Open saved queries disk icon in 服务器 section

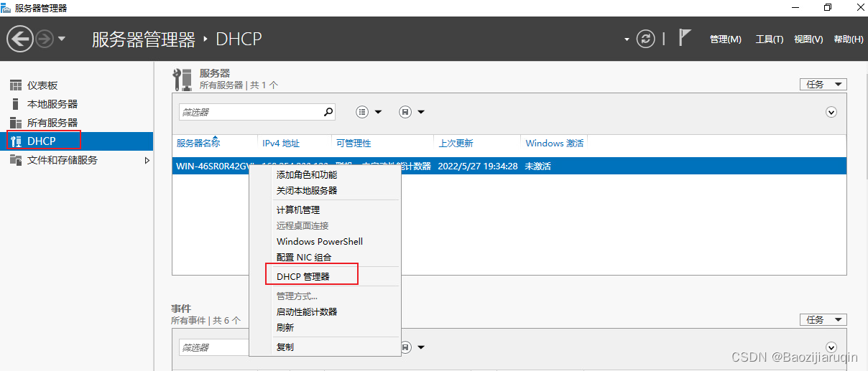coord(405,112)
